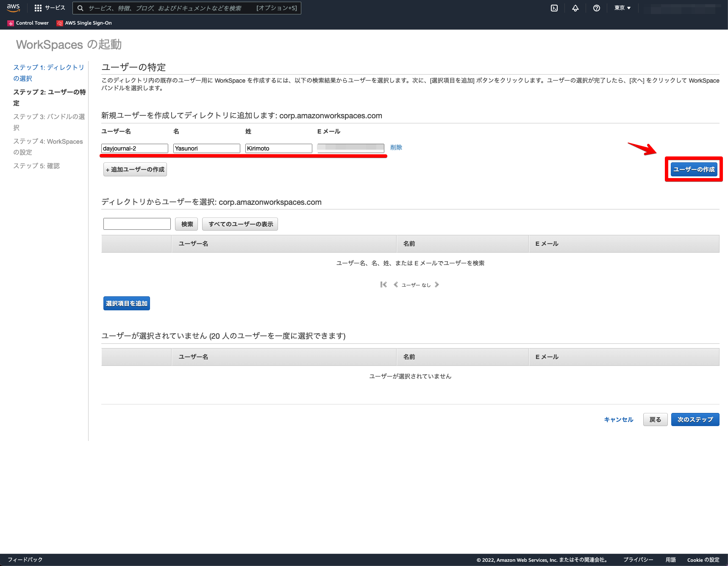Open the フィードバック footer item
The image size is (728, 566).
tap(24, 559)
